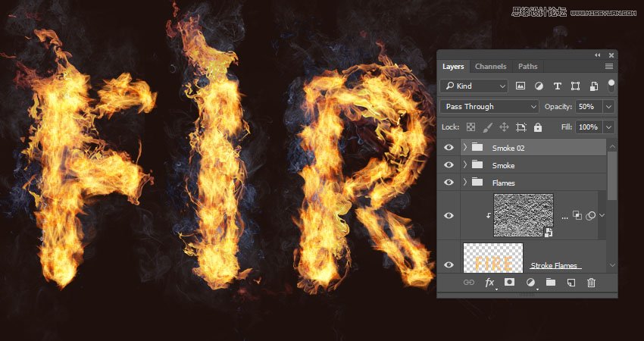Switch to the Paths tab
Viewport: 644px width, 341px height.
[x=527, y=67]
